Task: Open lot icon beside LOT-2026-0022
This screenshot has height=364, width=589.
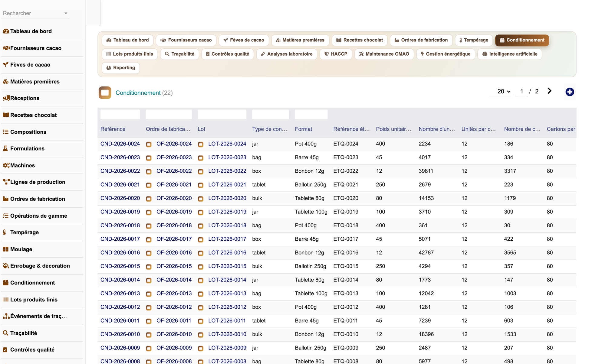Action: (200, 171)
